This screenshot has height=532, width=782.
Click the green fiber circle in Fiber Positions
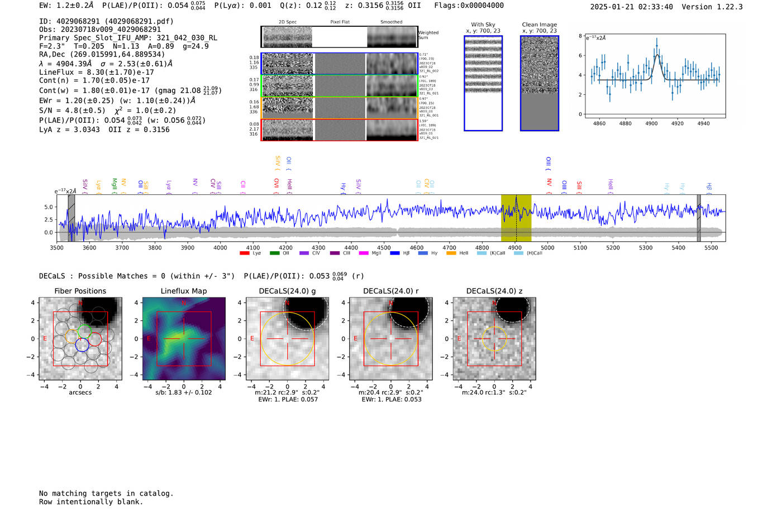[x=84, y=330]
